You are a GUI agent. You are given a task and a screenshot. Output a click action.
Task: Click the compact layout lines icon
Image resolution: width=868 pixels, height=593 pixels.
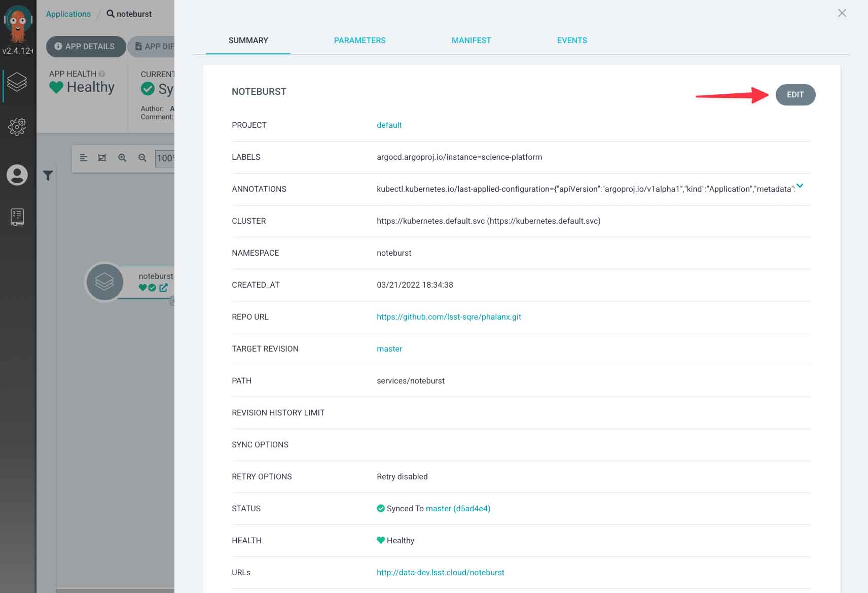[x=84, y=158]
